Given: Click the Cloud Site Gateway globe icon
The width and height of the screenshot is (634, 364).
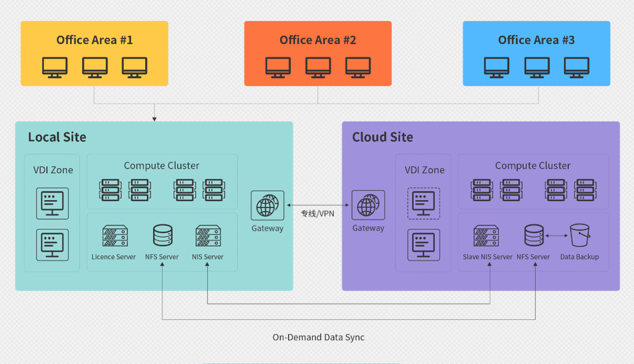Looking at the screenshot, I should tap(368, 205).
